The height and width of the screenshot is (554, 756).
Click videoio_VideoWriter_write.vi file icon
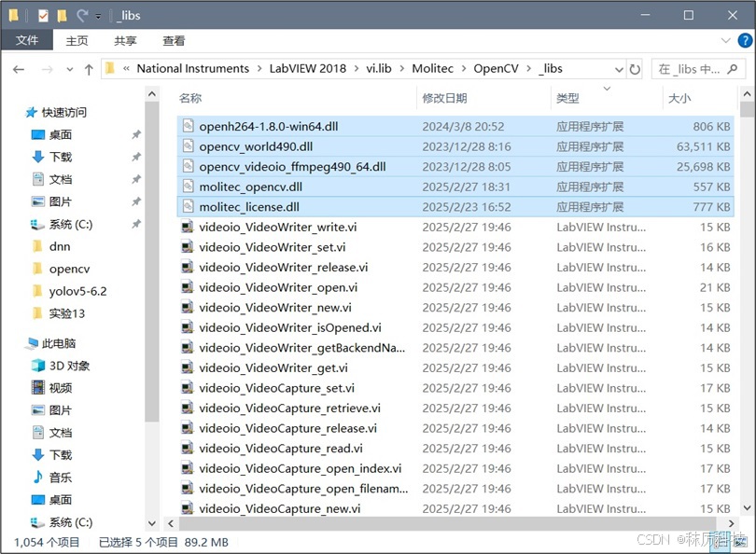[187, 227]
